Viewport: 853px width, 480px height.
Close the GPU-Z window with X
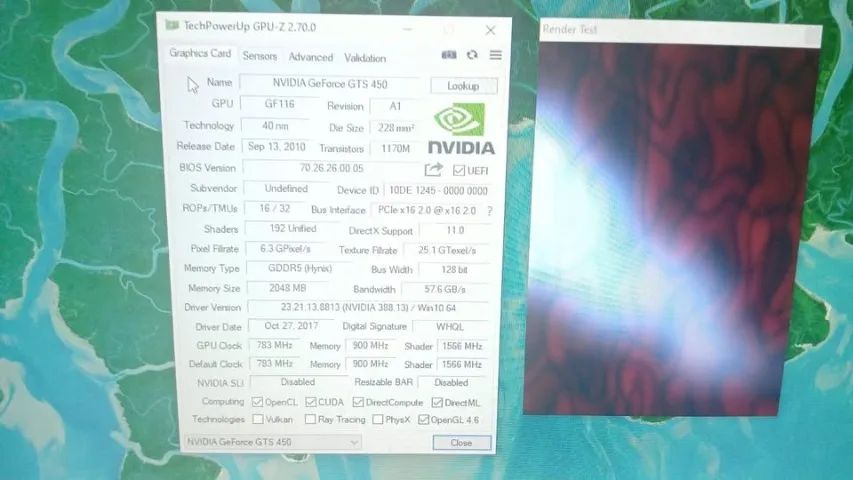coord(490,30)
